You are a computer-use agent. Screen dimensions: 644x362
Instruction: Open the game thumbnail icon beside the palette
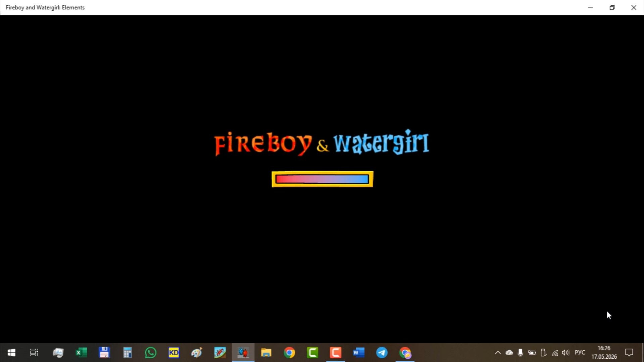pyautogui.click(x=220, y=353)
